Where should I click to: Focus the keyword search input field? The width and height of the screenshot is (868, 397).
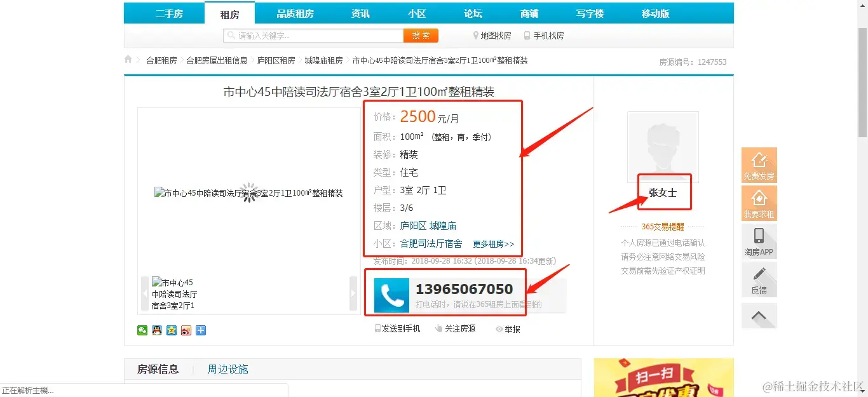(313, 36)
